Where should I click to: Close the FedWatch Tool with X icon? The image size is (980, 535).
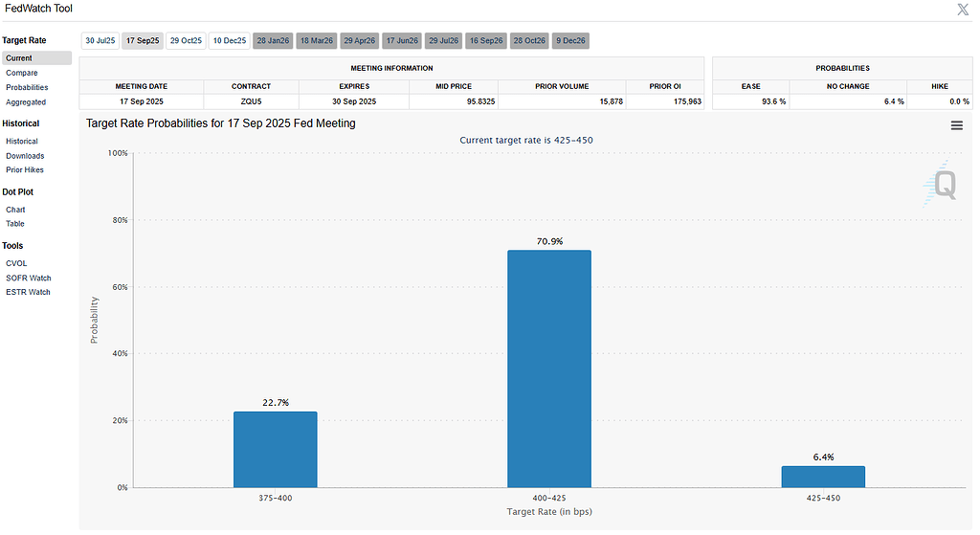click(963, 10)
